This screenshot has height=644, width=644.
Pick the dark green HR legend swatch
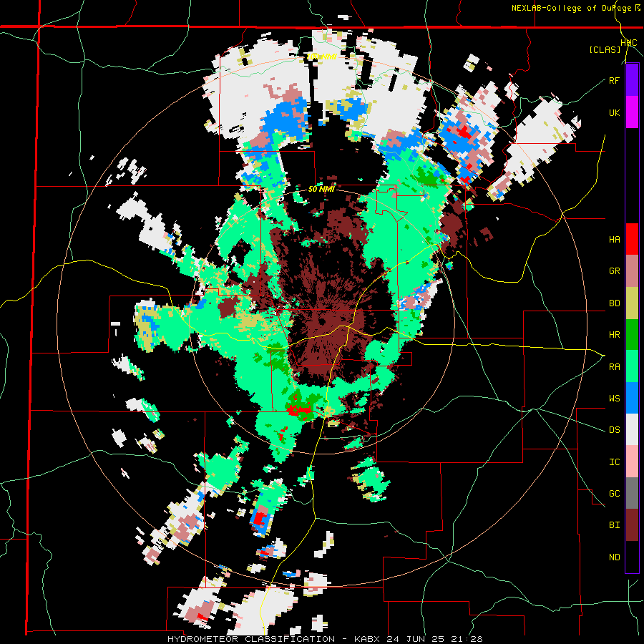tap(632, 335)
